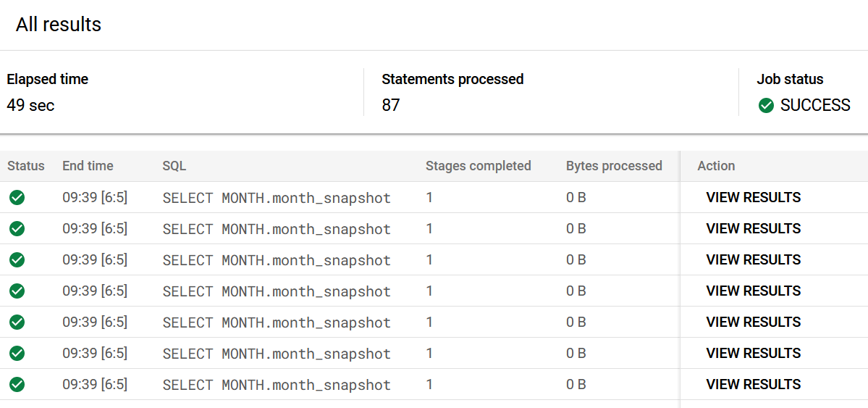Viewport: 868px width, 408px height.
Task: Click the last row's green status icon
Action: click(17, 384)
